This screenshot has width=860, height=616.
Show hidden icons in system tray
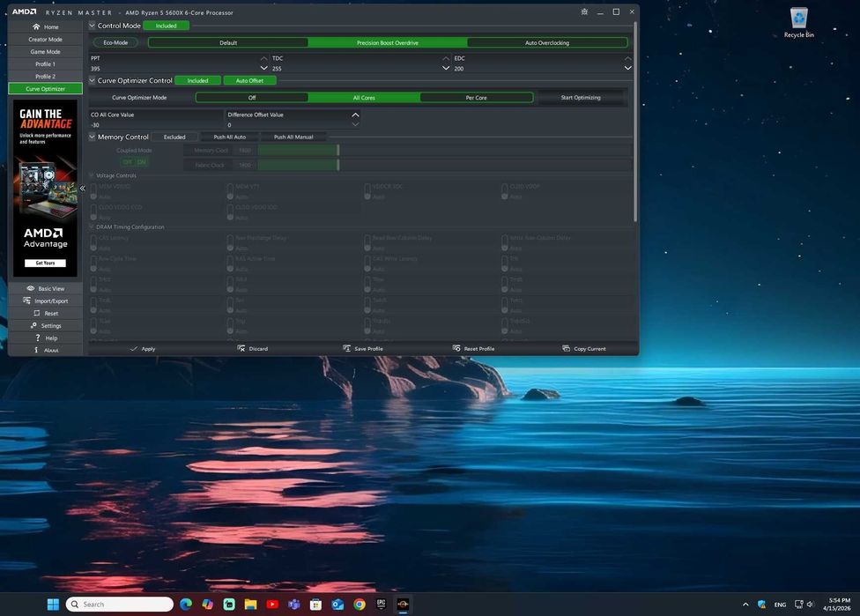[745, 605]
